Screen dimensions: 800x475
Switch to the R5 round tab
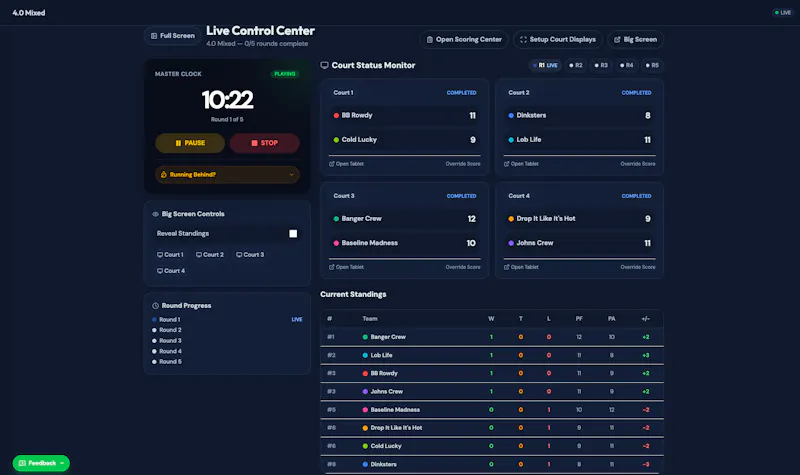point(652,65)
